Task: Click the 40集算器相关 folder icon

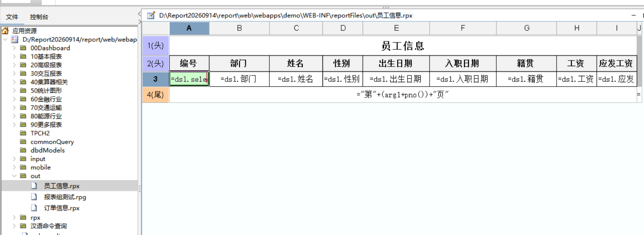Action: 23,82
